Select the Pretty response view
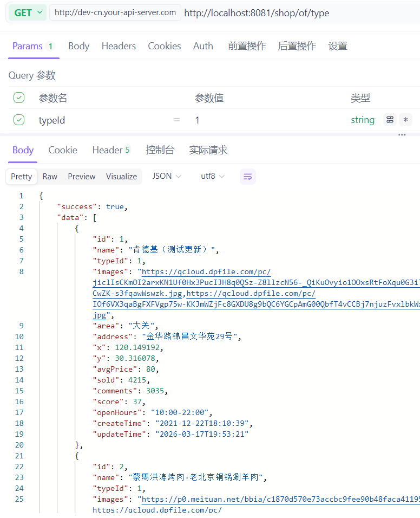Viewport: 420px width, 518px height. (22, 177)
